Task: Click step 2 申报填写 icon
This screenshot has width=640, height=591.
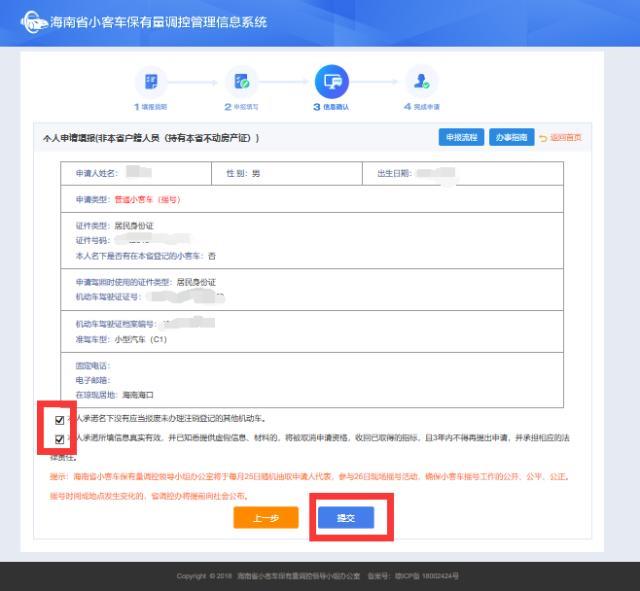Action: click(241, 82)
